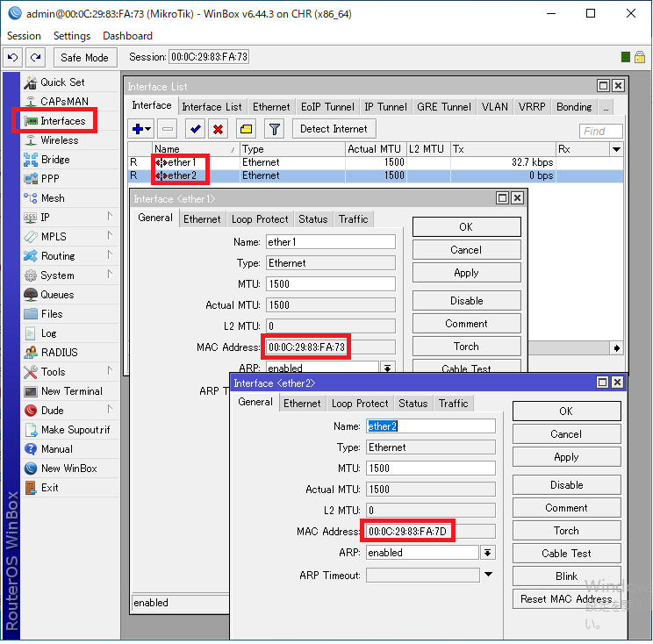The width and height of the screenshot is (653, 644).
Task: Click the Name field in ether2 window
Action: click(x=431, y=426)
